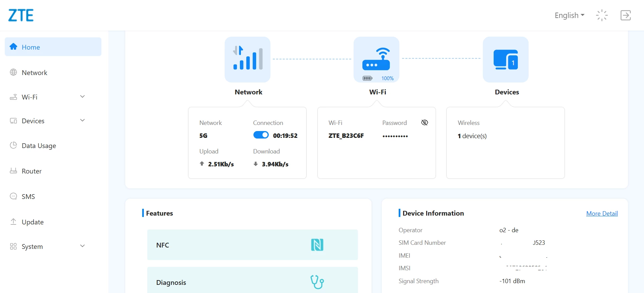Click the loading spinner icon in header
This screenshot has width=644, height=293.
tap(602, 15)
